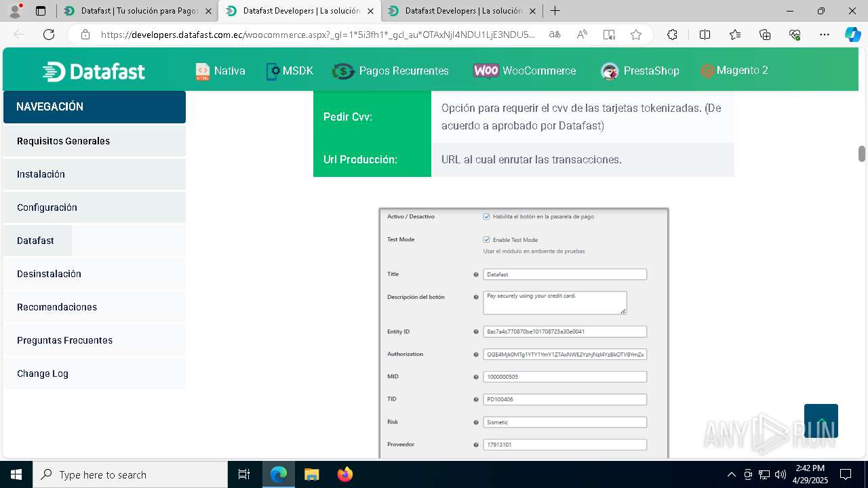Open the taskbar clock and date
The height and width of the screenshot is (488, 868).
click(810, 474)
